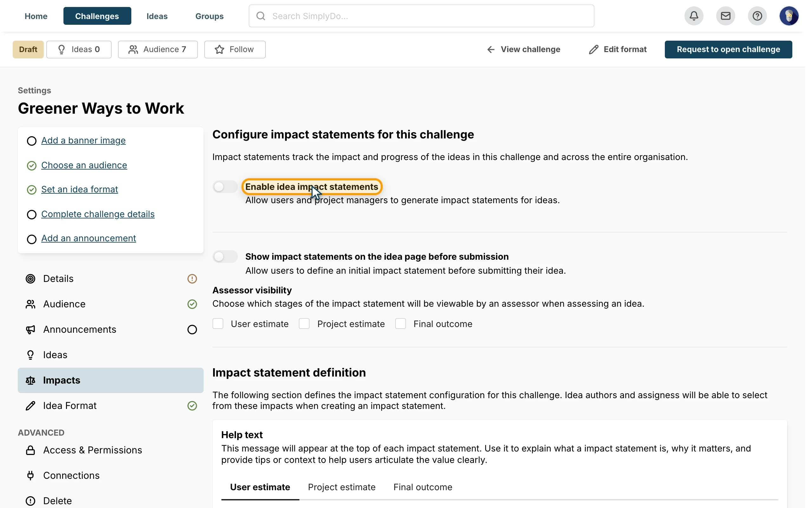
Task: Check the Final outcome assessor visibility box
Action: [x=400, y=324]
